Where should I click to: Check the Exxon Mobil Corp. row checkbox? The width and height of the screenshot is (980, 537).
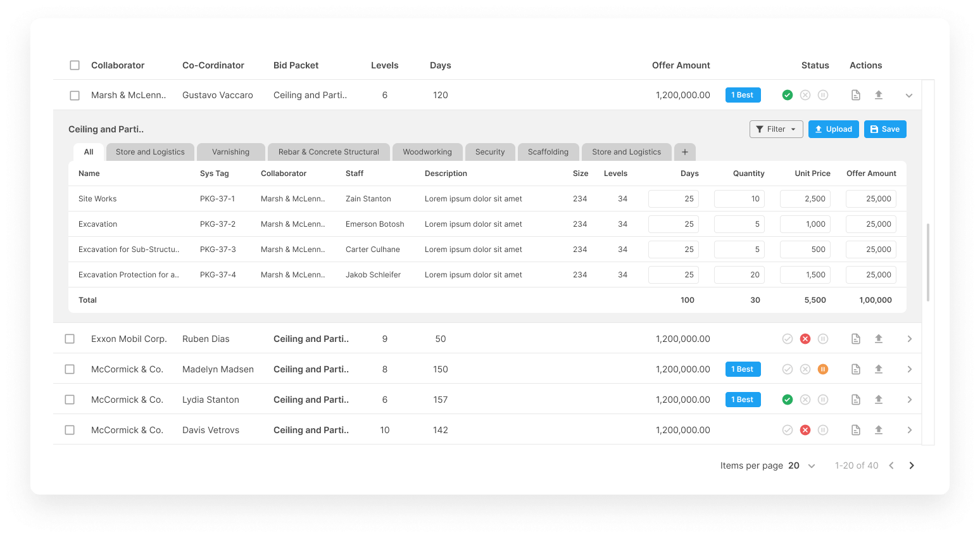(70, 339)
